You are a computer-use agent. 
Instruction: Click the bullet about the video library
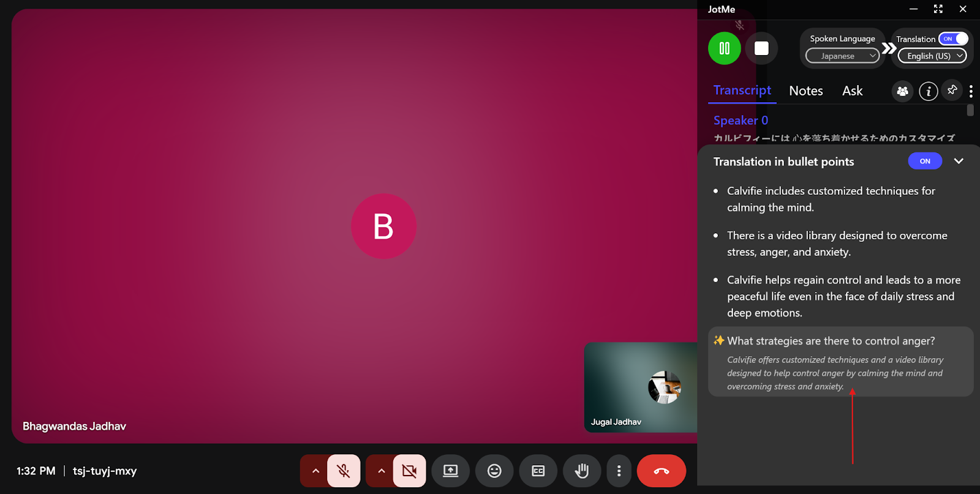click(837, 244)
